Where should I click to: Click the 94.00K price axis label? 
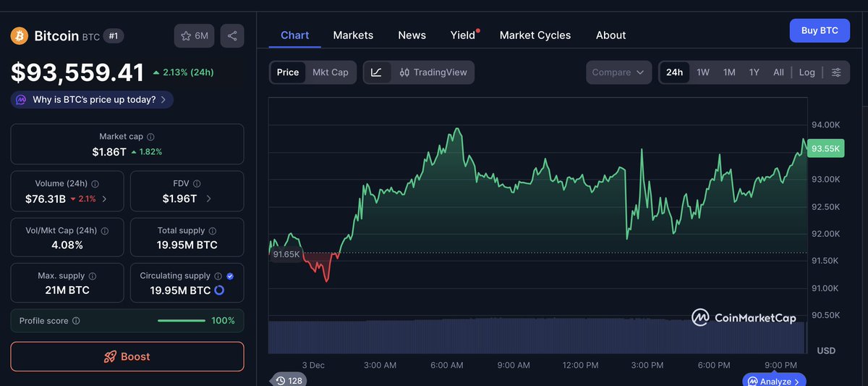point(825,125)
